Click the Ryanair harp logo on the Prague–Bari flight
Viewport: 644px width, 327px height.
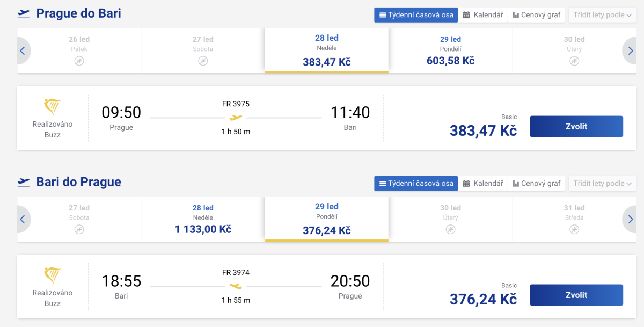[52, 107]
